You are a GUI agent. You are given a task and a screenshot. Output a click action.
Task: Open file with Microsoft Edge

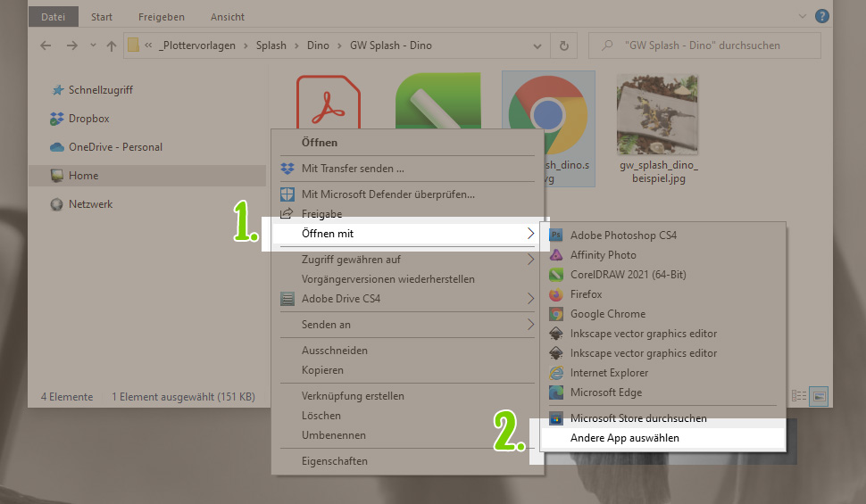click(605, 392)
